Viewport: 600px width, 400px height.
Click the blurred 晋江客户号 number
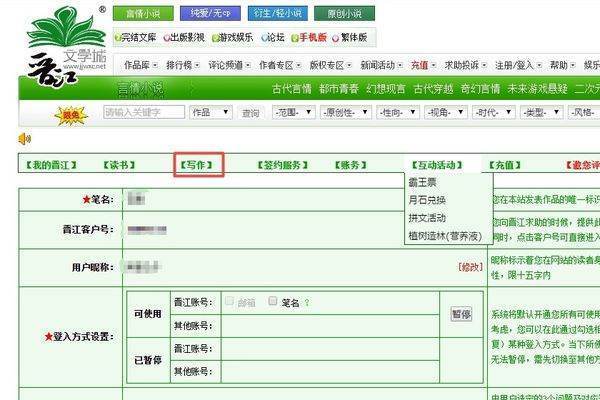[x=147, y=230]
